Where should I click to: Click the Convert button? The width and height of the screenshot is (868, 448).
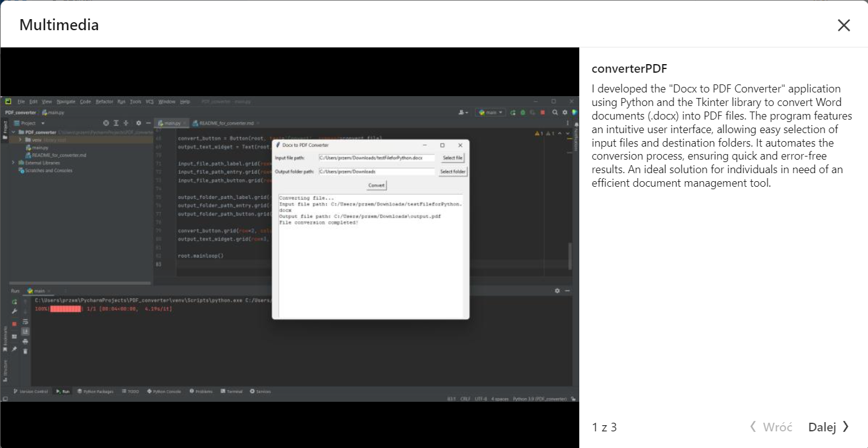click(377, 185)
